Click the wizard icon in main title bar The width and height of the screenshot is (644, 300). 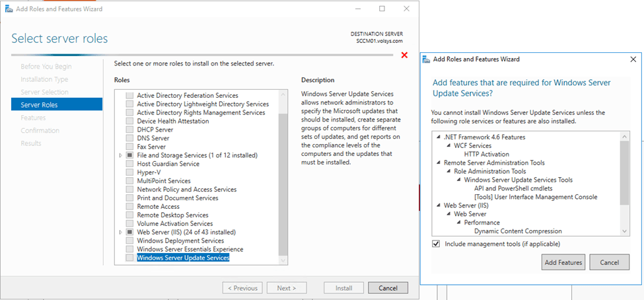coord(8,9)
